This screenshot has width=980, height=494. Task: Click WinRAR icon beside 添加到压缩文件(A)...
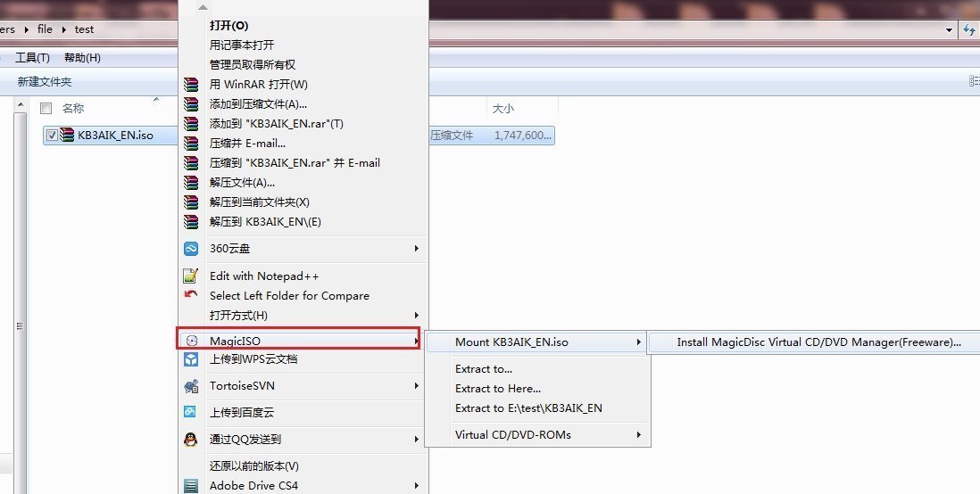[x=191, y=103]
